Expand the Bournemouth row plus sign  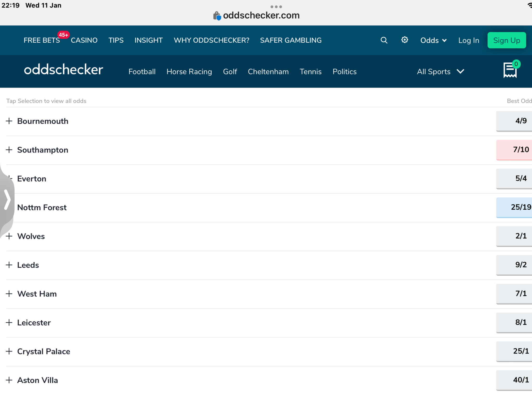click(x=9, y=121)
